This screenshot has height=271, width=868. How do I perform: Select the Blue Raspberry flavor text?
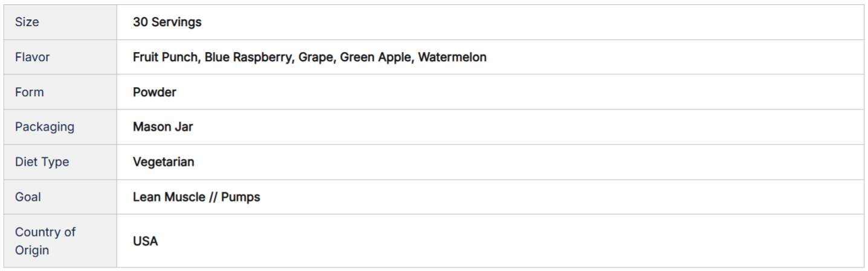click(248, 57)
